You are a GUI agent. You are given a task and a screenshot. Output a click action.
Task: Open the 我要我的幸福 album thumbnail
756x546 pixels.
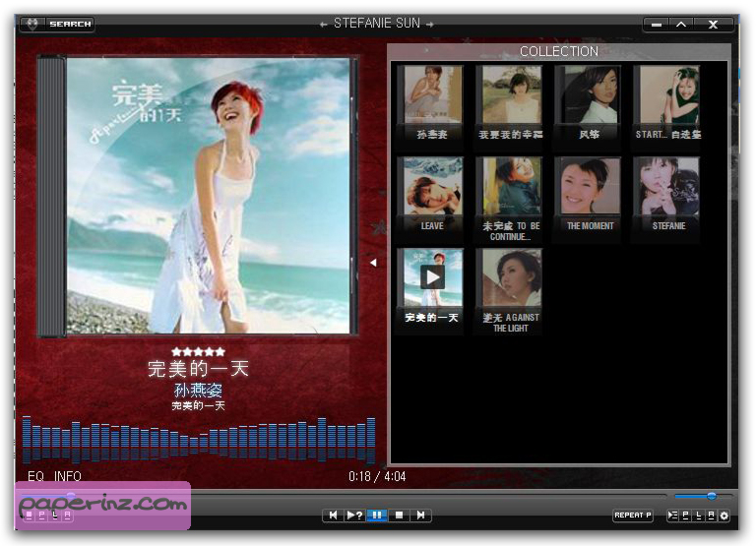511,102
